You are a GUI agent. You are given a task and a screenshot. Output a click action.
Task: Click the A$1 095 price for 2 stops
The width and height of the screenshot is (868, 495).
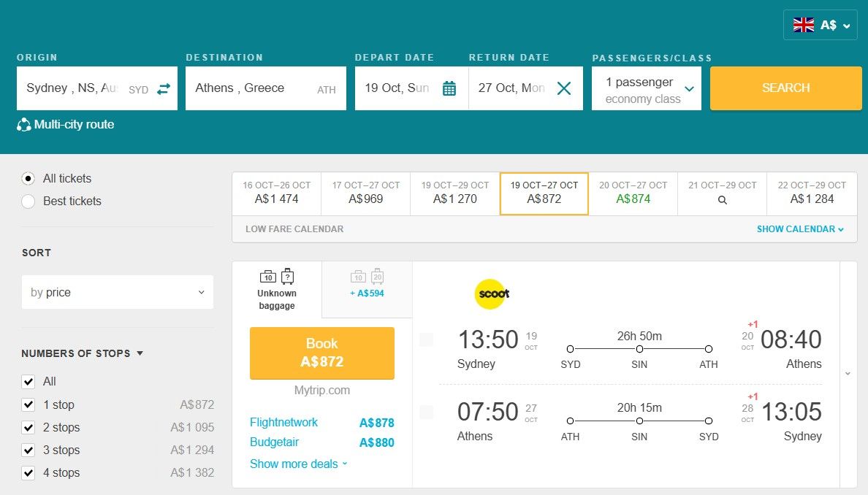pyautogui.click(x=192, y=428)
